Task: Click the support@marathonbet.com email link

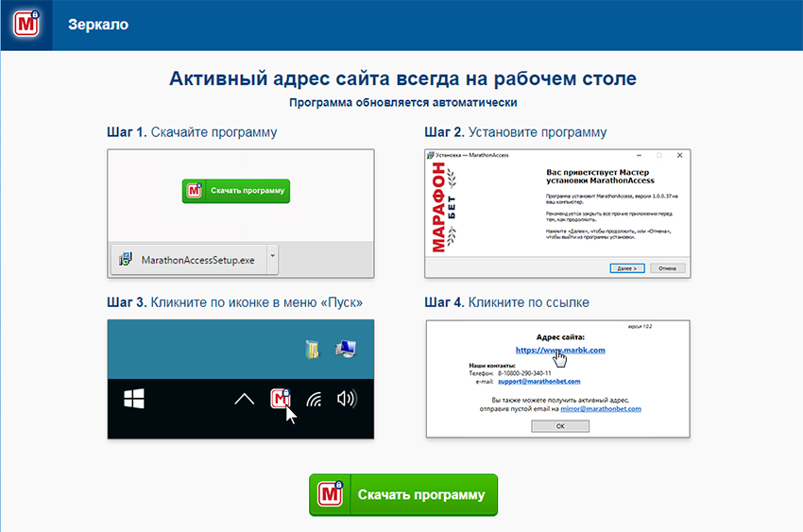Action: tap(540, 380)
